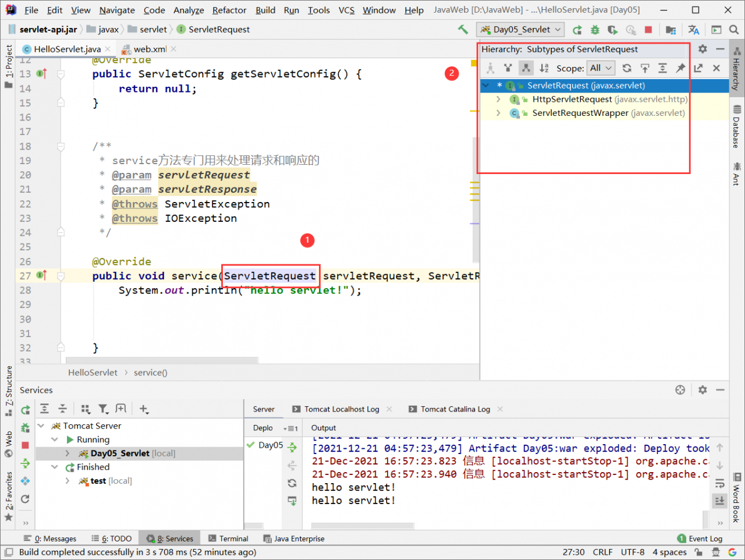Collapse all items in Services tree toolbar
The width and height of the screenshot is (745, 560).
point(62,409)
